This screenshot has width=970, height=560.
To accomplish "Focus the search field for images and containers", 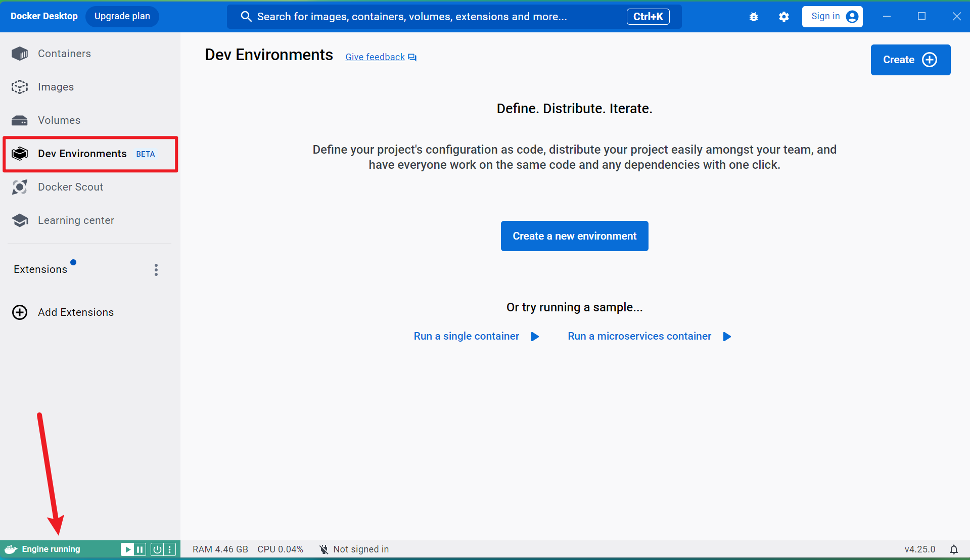I will pos(454,17).
